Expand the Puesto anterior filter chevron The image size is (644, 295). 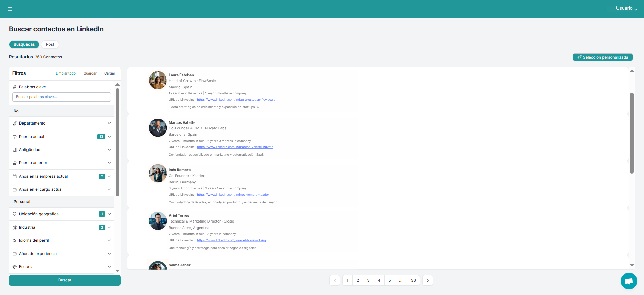[x=109, y=163]
